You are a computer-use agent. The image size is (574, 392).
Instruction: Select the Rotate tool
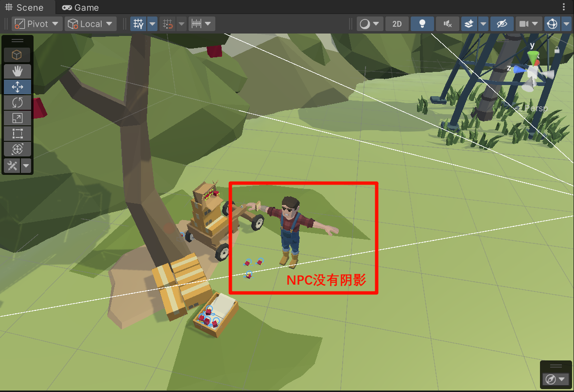click(x=17, y=102)
